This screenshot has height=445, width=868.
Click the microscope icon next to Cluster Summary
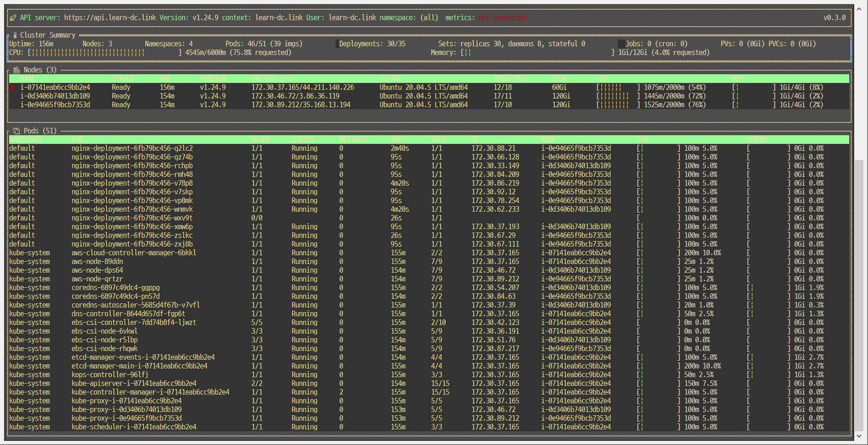coord(15,35)
